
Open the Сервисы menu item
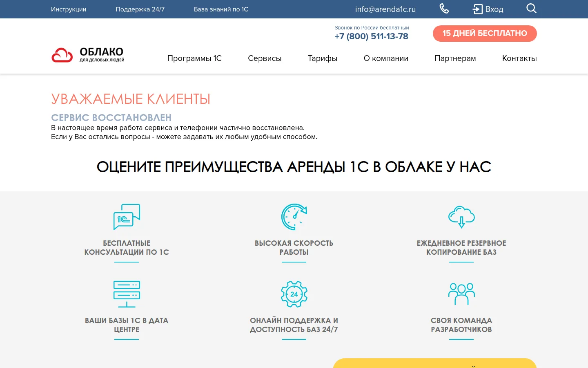pyautogui.click(x=265, y=58)
